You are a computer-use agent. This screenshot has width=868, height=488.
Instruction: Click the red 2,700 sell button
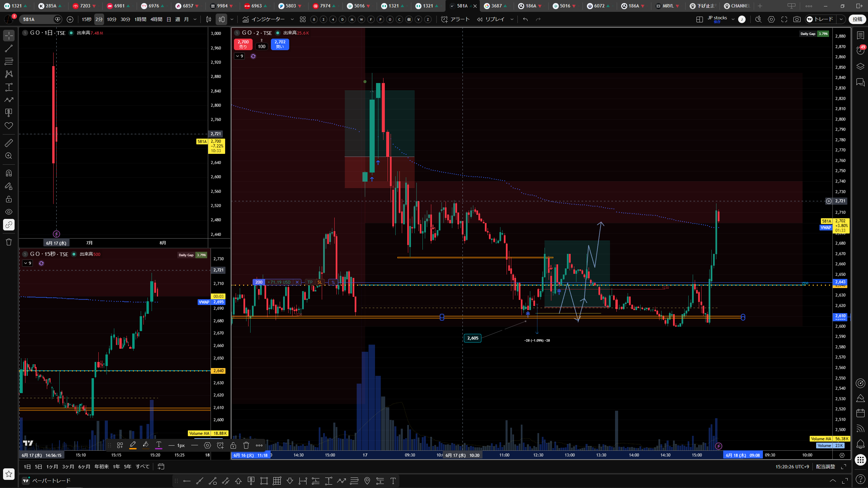pos(243,44)
